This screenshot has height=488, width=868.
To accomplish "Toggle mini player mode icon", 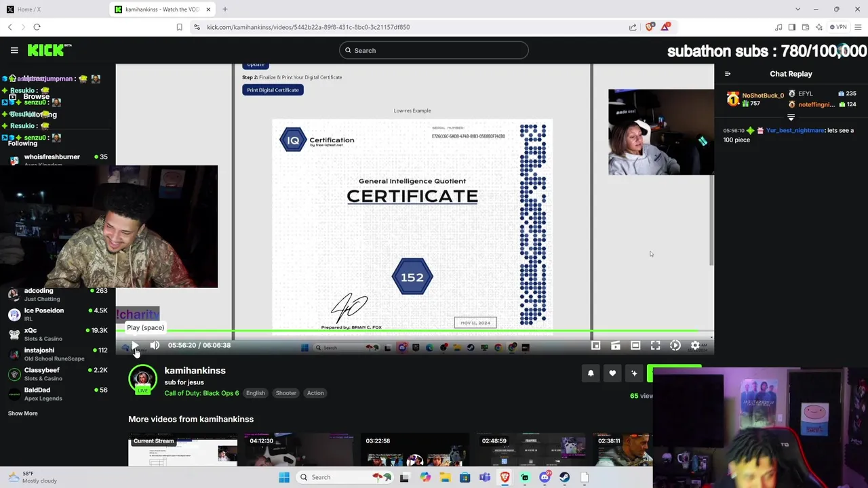I will point(595,346).
